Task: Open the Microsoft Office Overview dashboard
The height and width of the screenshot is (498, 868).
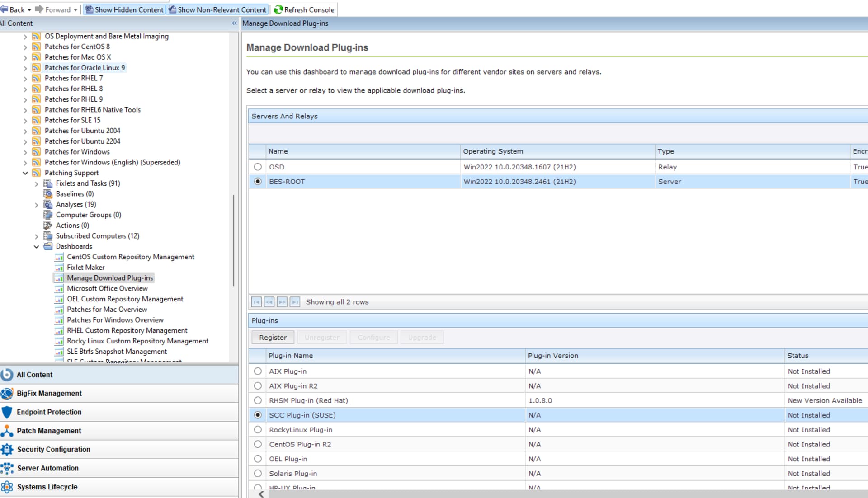Action: [107, 288]
